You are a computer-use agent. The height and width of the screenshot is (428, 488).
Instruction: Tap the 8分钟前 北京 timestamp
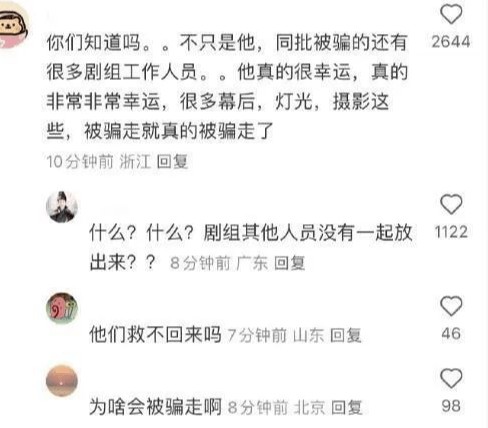pos(276,407)
